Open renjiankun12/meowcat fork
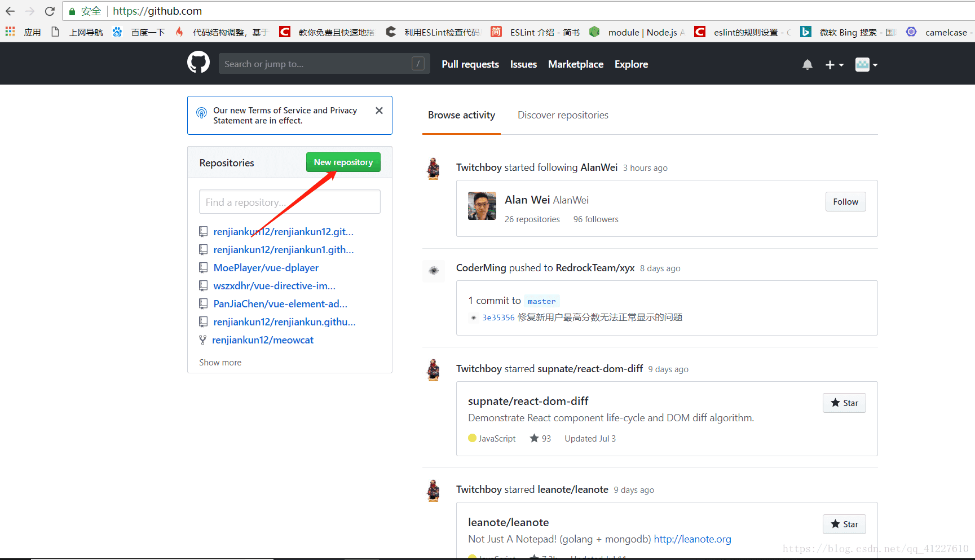This screenshot has width=975, height=560. (x=263, y=340)
